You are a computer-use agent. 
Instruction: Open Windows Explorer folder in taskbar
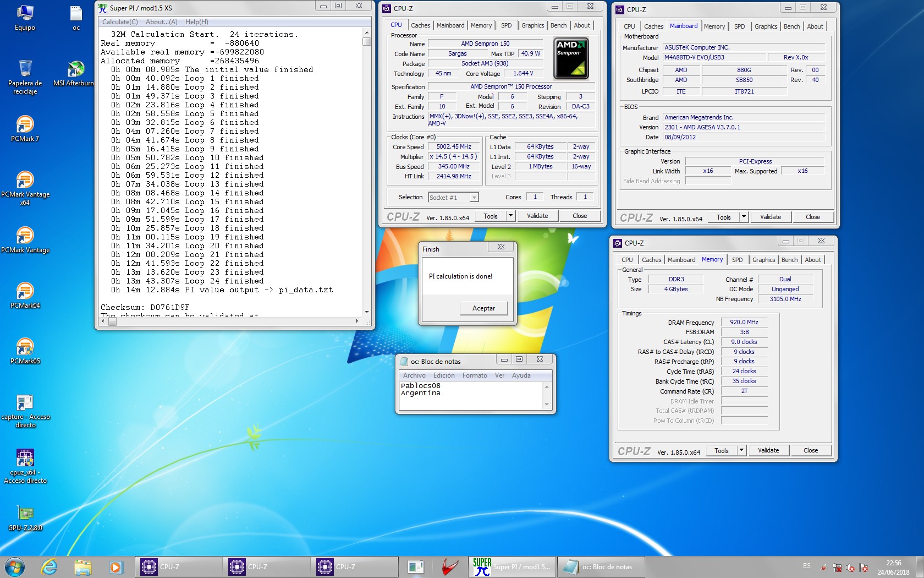[x=82, y=567]
